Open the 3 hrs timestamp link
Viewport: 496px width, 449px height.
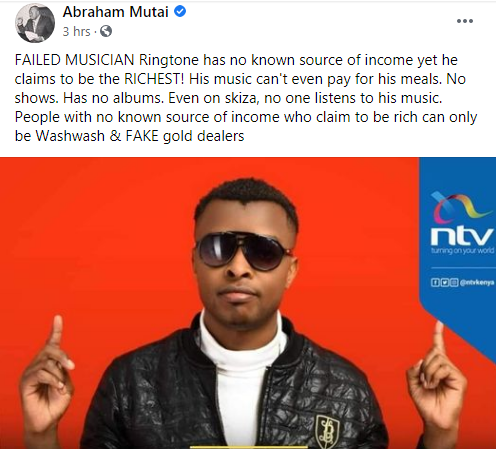tap(76, 32)
